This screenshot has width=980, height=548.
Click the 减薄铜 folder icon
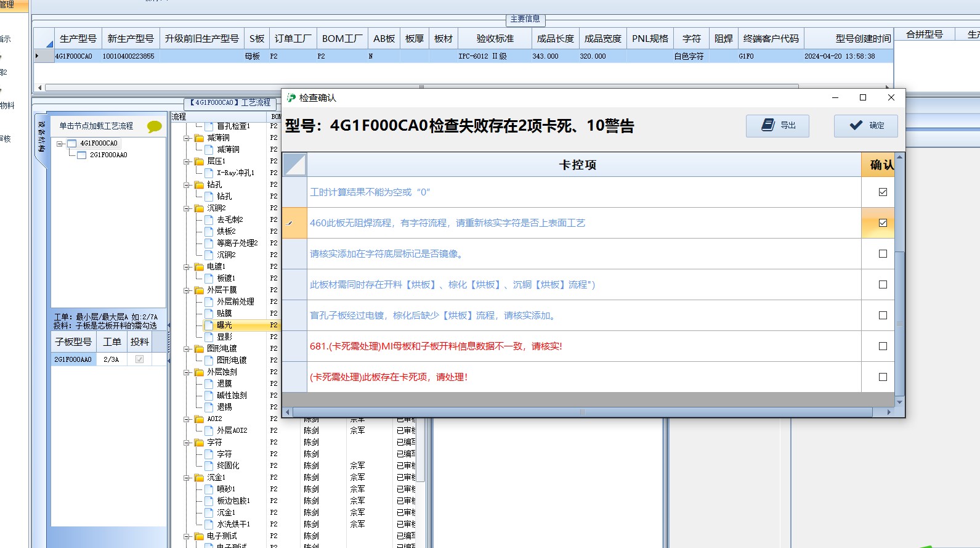pyautogui.click(x=200, y=138)
